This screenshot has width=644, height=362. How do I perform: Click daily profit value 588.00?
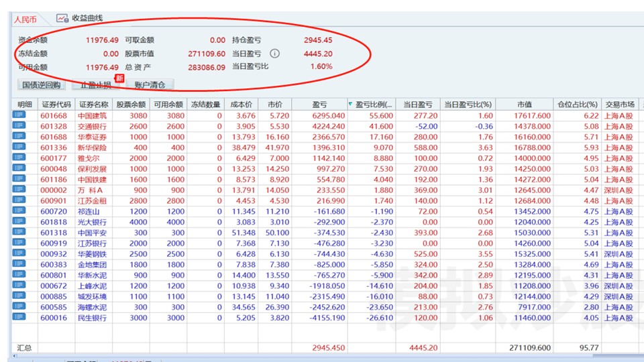click(x=425, y=147)
